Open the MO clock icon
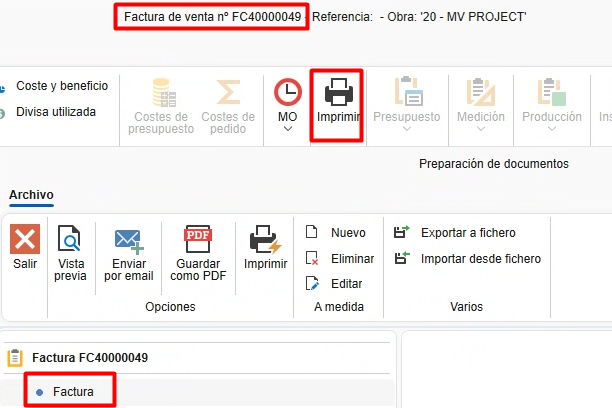 [288, 92]
